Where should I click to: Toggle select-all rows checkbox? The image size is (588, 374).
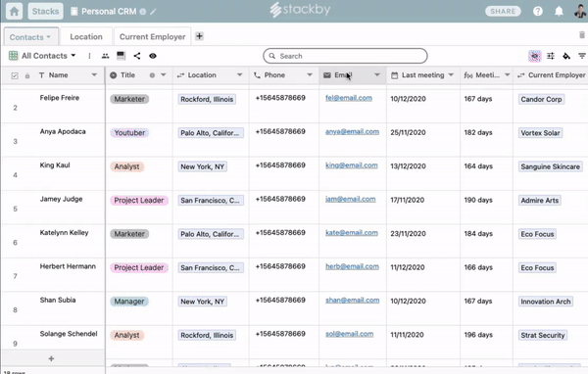coord(15,75)
